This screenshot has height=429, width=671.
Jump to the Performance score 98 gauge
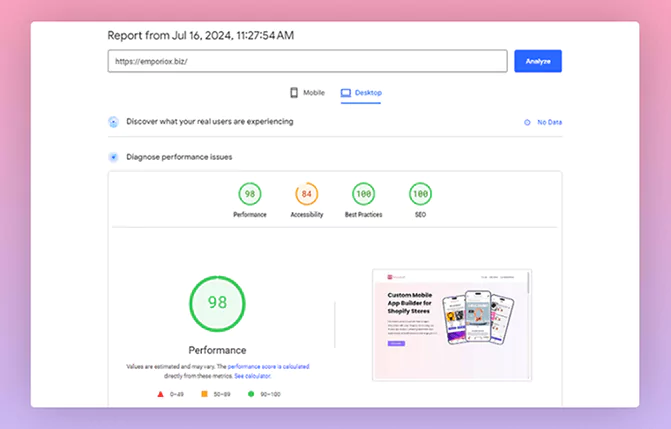[x=250, y=193]
